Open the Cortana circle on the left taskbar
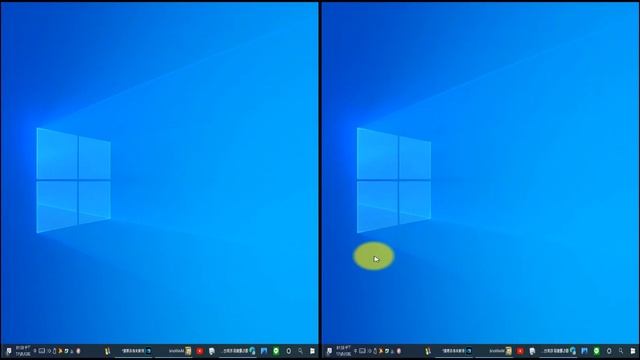 click(x=289, y=351)
